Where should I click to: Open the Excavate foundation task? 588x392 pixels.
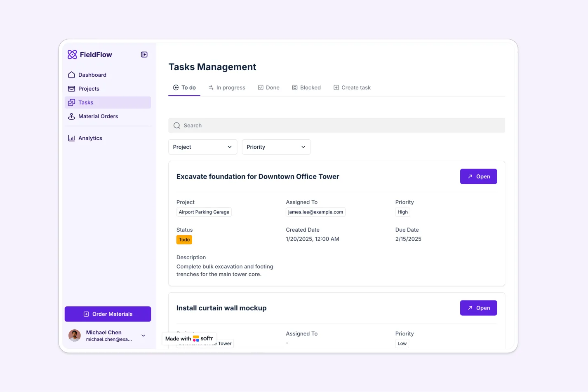478,176
